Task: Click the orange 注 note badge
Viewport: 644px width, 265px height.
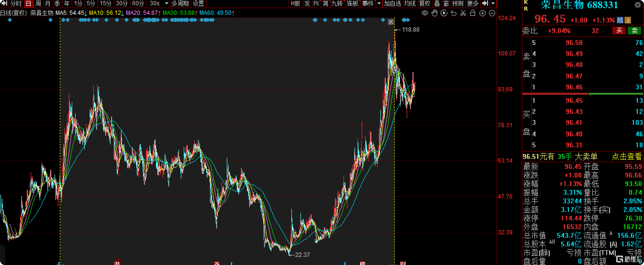Action: coord(627,20)
